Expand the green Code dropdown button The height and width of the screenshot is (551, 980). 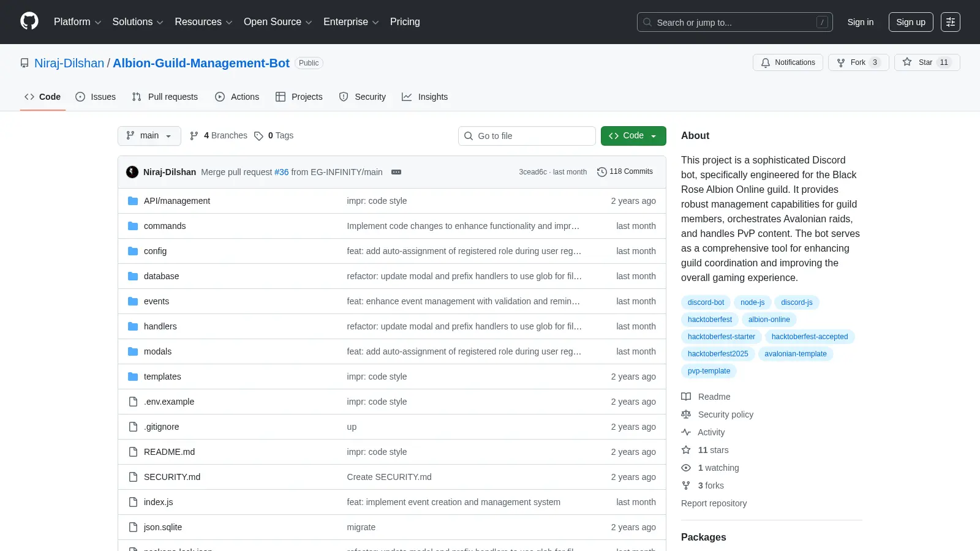click(x=633, y=136)
